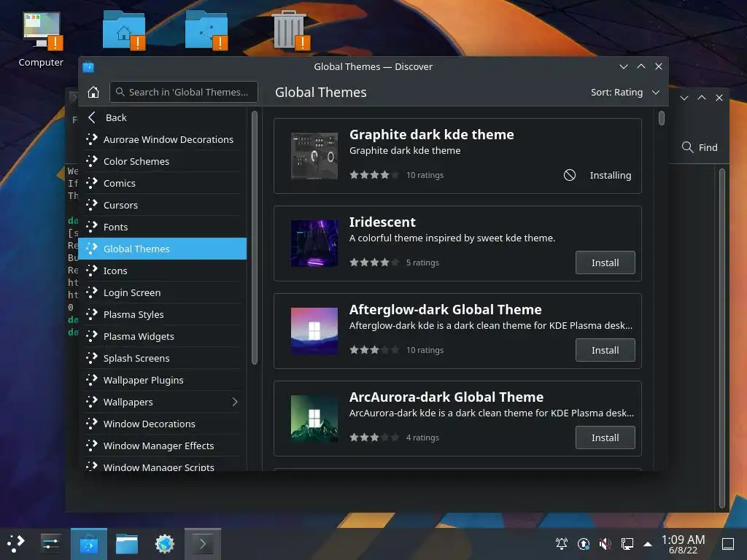This screenshot has height=560, width=747.
Task: Click the Search in Global Themes field
Action: coord(184,92)
